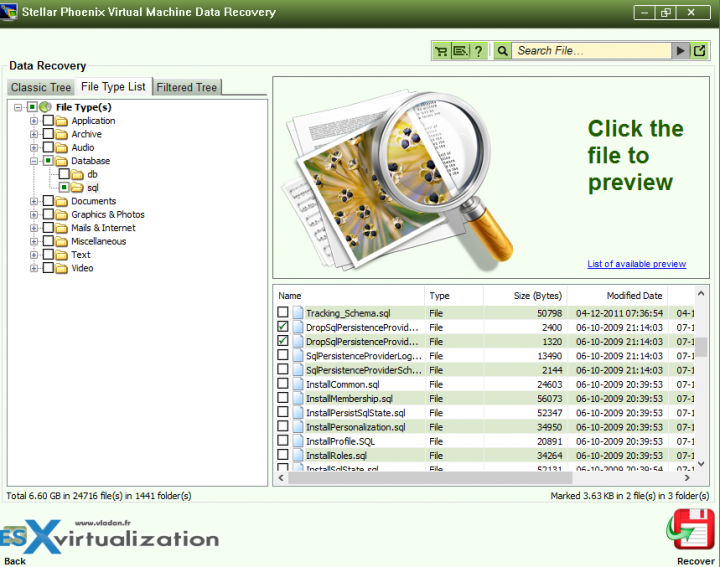
Task: Click the Documents folder icon
Action: tap(62, 202)
